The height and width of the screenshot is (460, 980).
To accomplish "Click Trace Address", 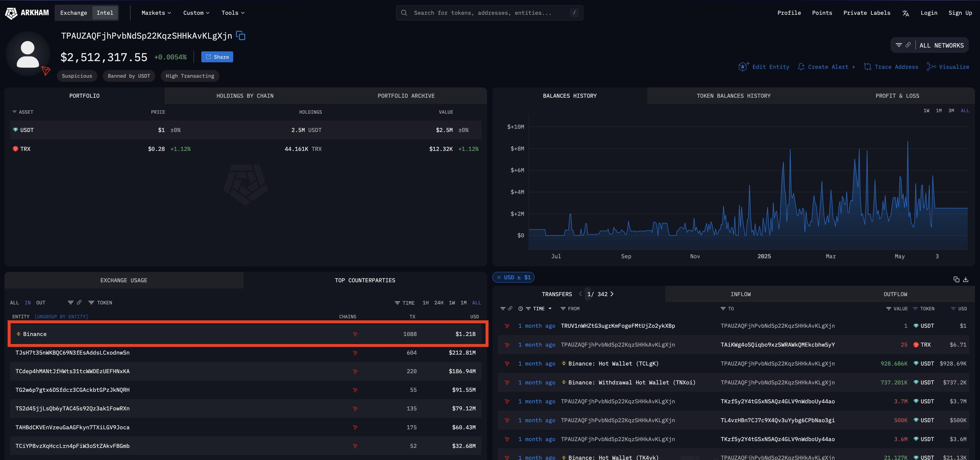I will (x=891, y=67).
